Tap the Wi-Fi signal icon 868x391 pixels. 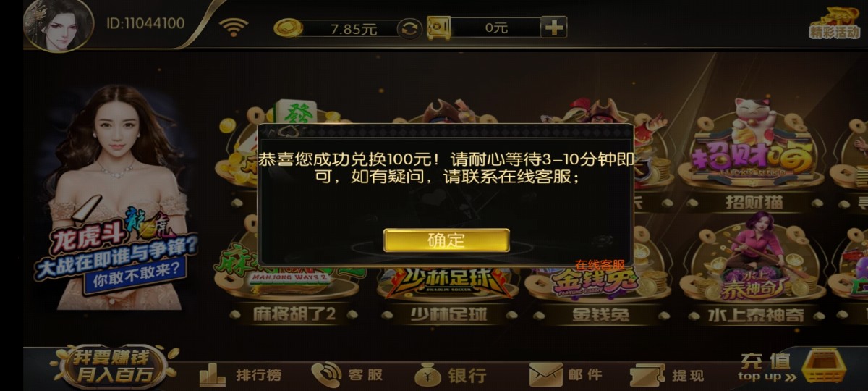pos(234,28)
